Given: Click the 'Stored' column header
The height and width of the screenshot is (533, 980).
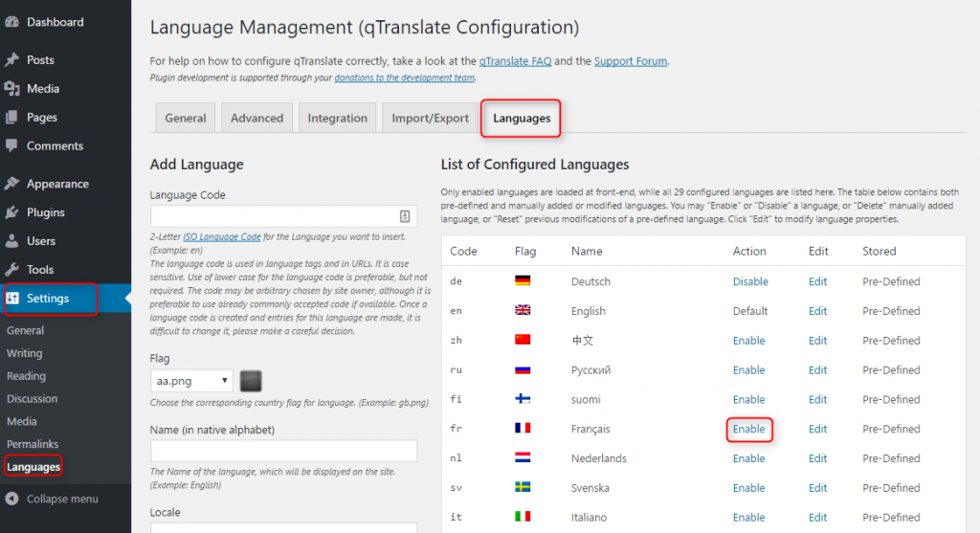Looking at the screenshot, I should click(880, 252).
